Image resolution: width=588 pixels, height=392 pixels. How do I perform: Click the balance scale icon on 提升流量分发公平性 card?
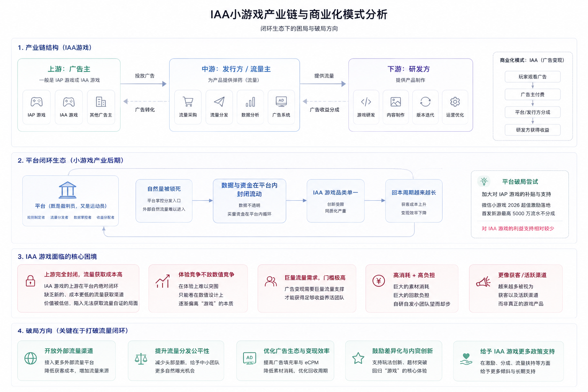point(141,358)
